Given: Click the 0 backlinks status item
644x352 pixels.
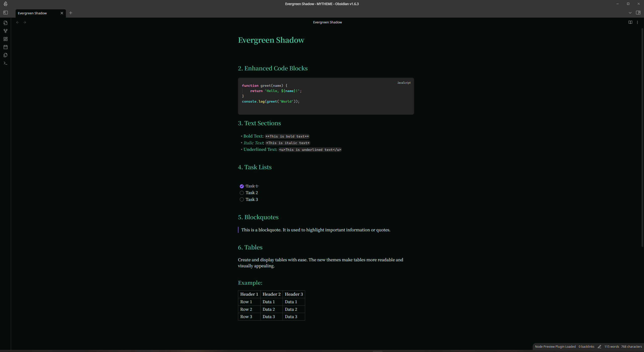Looking at the screenshot, I should pyautogui.click(x=586, y=346).
